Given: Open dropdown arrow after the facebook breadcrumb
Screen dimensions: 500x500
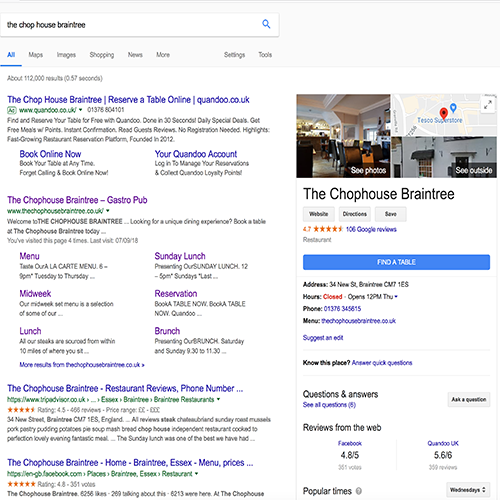Looking at the screenshot, I should tap(196, 473).
